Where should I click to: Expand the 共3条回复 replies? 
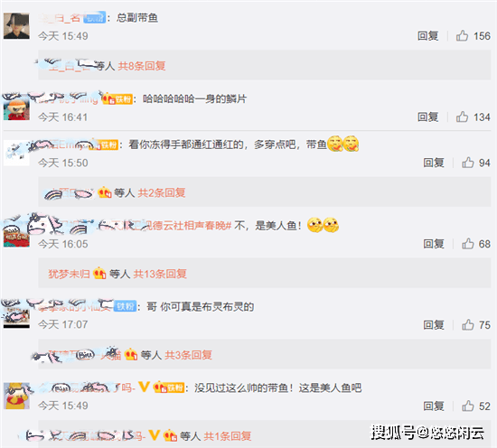pos(188,355)
